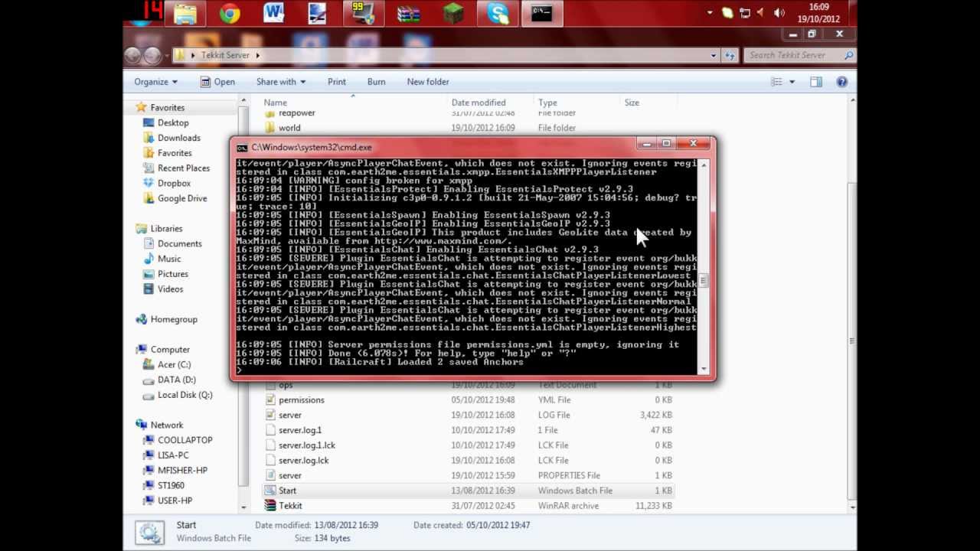Select Downloads in the sidebar

[x=178, y=138]
